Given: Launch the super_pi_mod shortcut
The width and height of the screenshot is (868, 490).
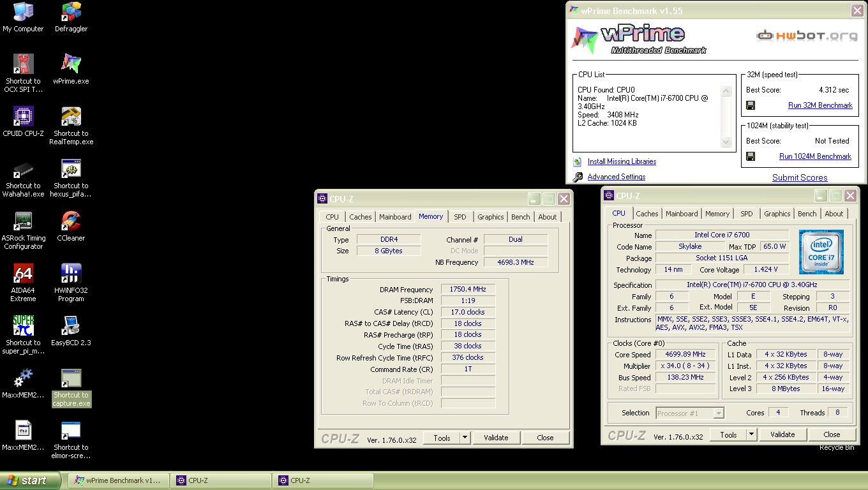Looking at the screenshot, I should tap(23, 325).
